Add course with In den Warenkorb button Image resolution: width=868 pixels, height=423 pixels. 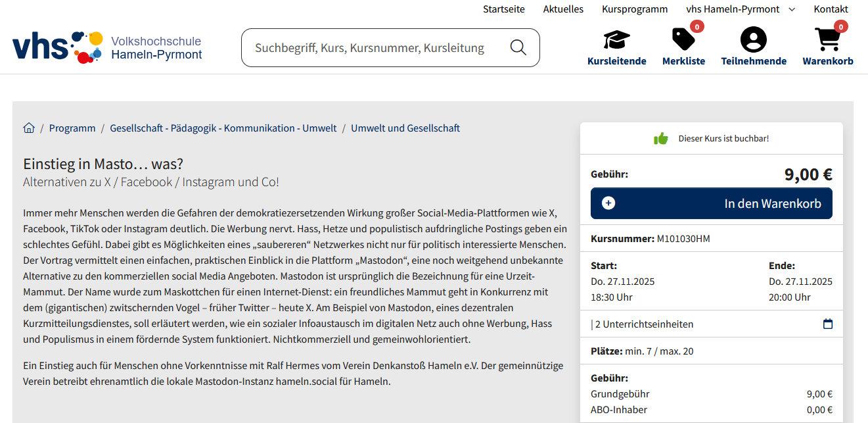coord(711,203)
